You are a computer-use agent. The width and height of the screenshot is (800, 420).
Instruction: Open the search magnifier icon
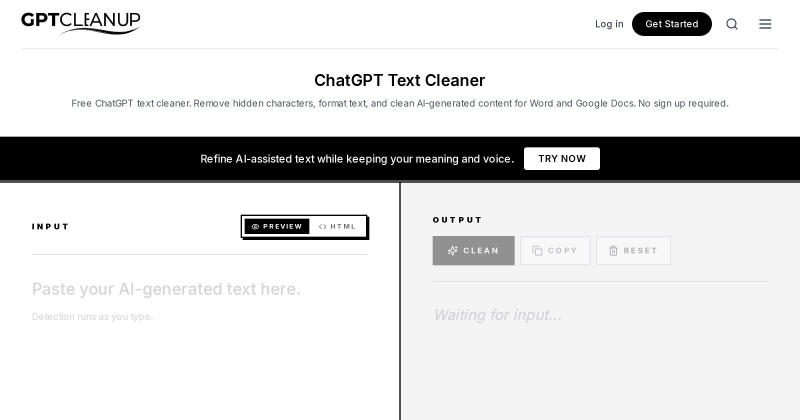click(x=732, y=24)
